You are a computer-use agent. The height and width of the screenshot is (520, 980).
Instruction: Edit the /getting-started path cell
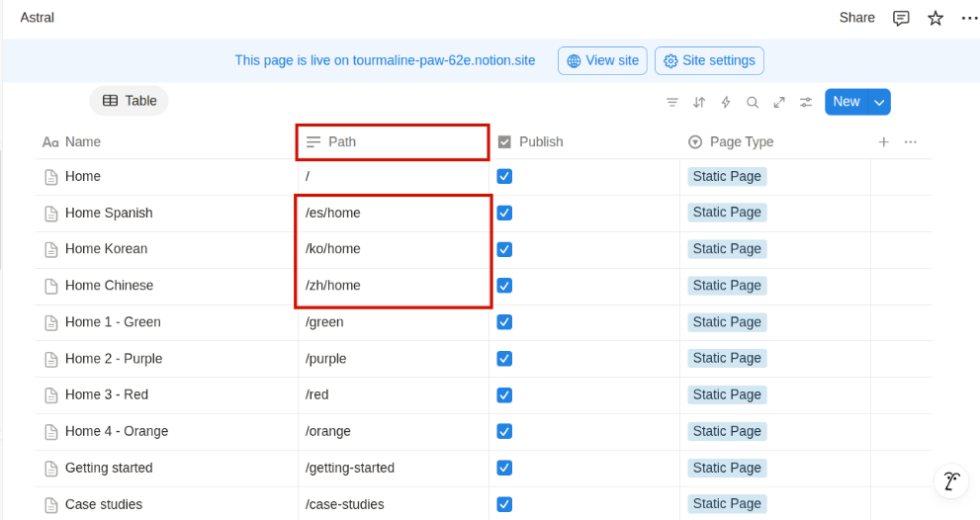coord(394,469)
